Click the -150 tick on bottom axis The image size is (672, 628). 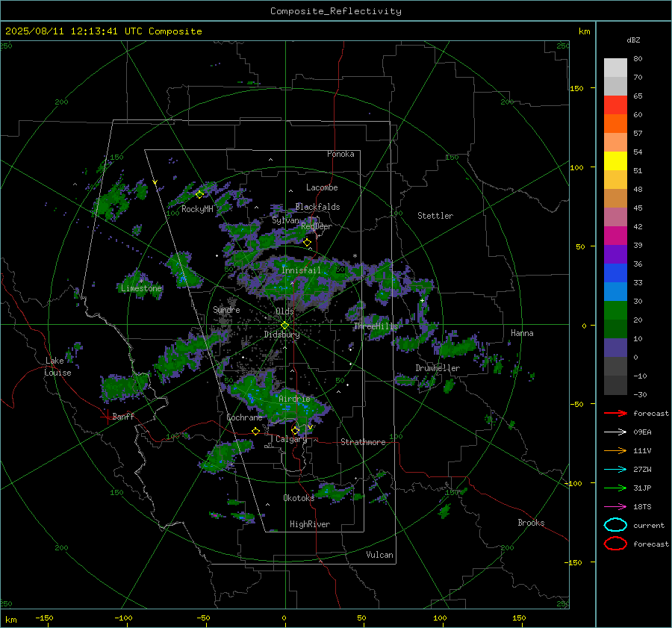point(44,618)
